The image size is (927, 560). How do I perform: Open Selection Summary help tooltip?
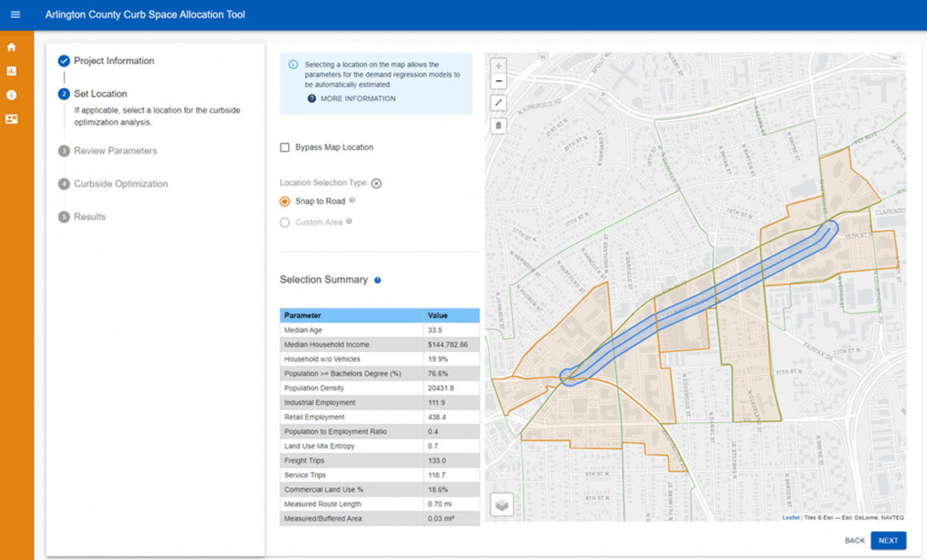(378, 280)
